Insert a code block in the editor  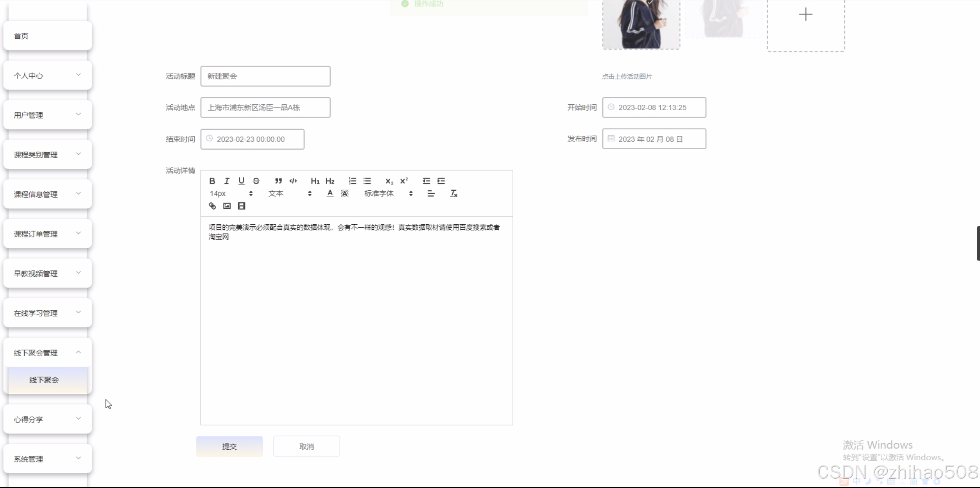click(x=293, y=181)
